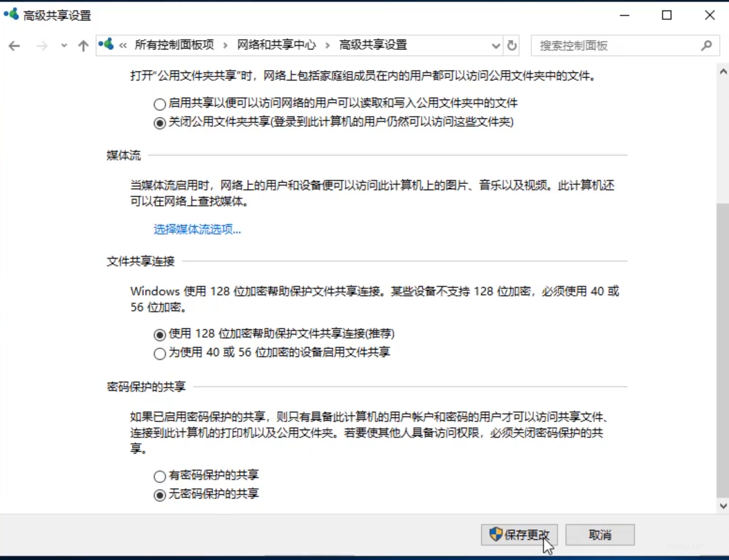Click the forward navigation arrow
The width and height of the screenshot is (729, 560).
(41, 45)
